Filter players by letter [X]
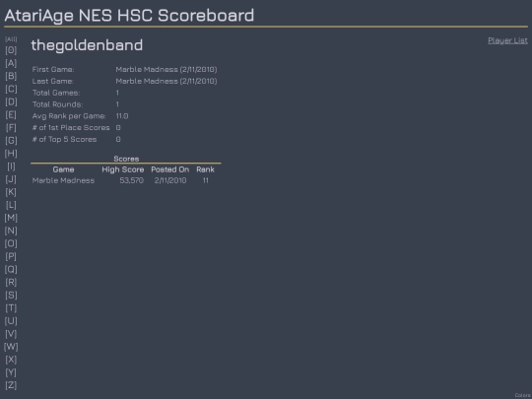This screenshot has height=399, width=532. tap(11, 360)
